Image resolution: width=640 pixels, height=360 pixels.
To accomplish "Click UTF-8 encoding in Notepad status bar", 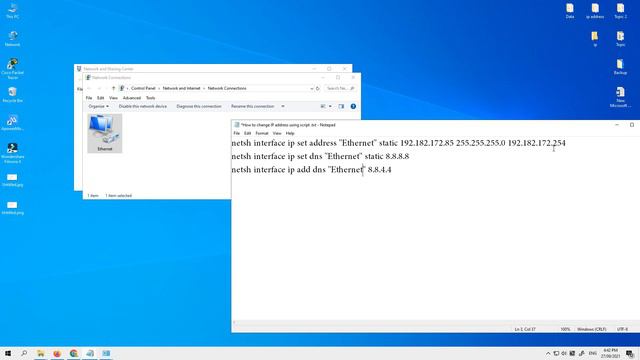I will point(622,329).
